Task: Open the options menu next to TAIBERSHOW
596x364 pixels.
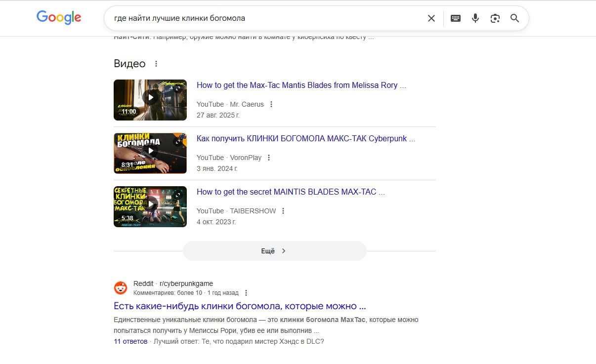Action: click(283, 211)
